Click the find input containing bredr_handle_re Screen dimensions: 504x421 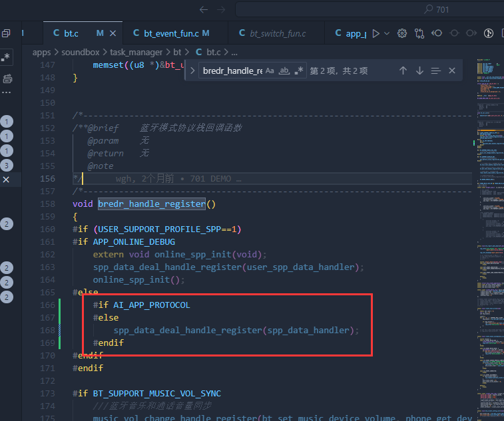coord(233,70)
